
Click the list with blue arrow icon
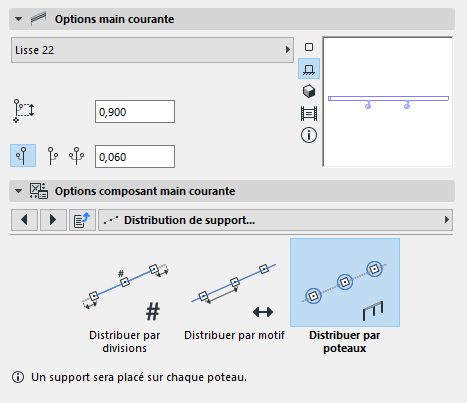pos(82,220)
